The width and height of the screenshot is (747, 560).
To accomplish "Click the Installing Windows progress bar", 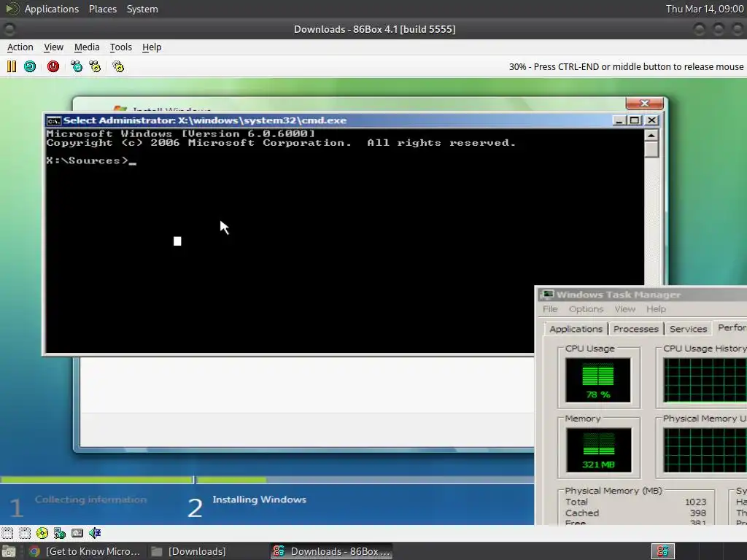I will pyautogui.click(x=365, y=480).
